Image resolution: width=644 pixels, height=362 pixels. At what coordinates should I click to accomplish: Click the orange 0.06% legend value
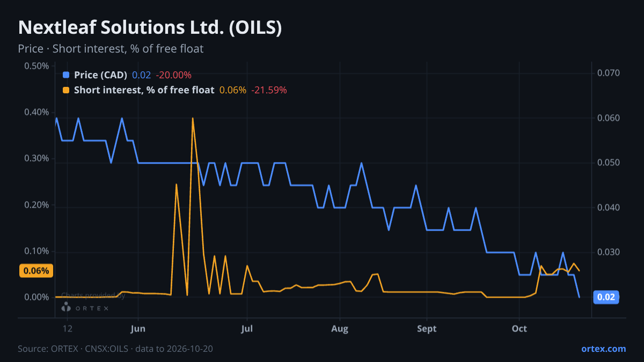pos(233,90)
